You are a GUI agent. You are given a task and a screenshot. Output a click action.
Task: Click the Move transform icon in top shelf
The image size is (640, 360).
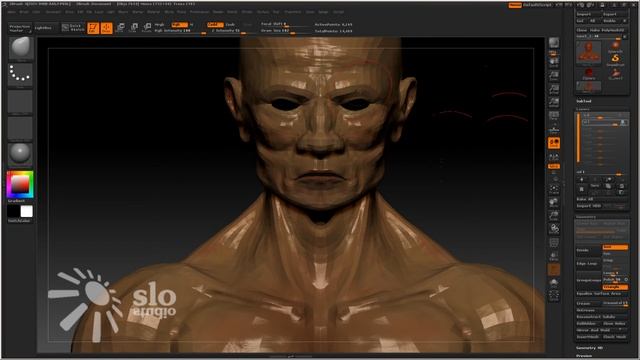click(120, 28)
